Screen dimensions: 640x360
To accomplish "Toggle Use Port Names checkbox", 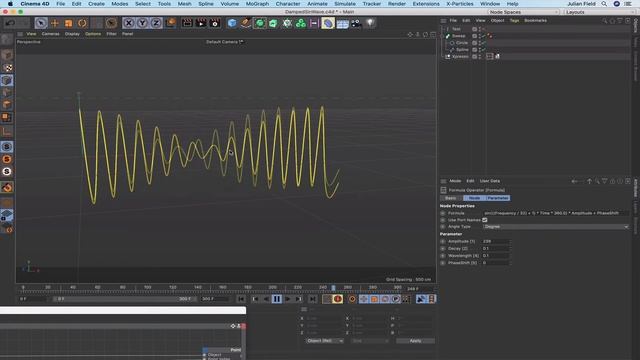I will [x=485, y=220].
